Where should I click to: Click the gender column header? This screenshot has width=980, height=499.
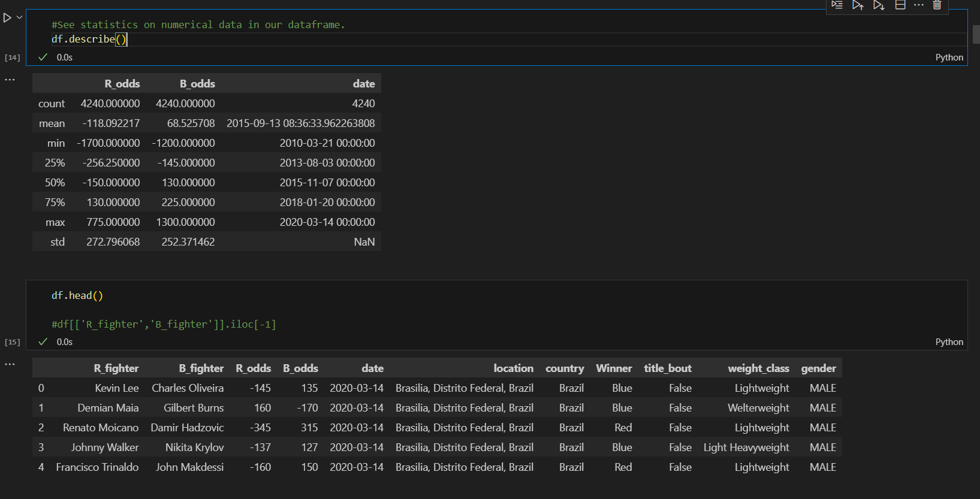(819, 368)
